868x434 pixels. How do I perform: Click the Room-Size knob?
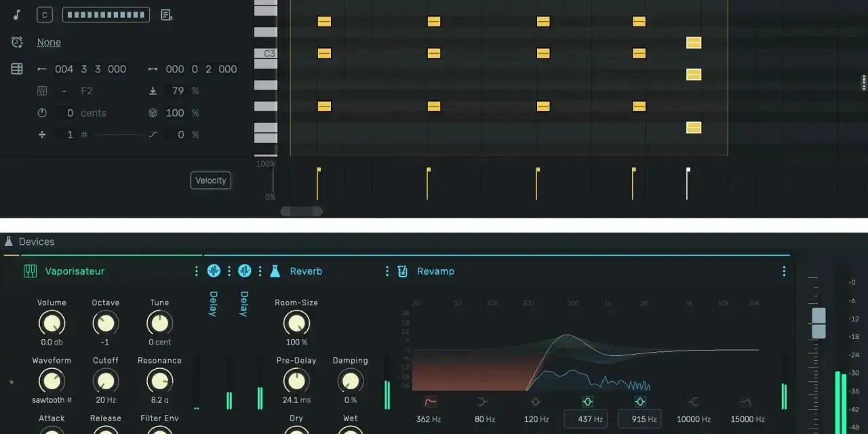pyautogui.click(x=296, y=323)
